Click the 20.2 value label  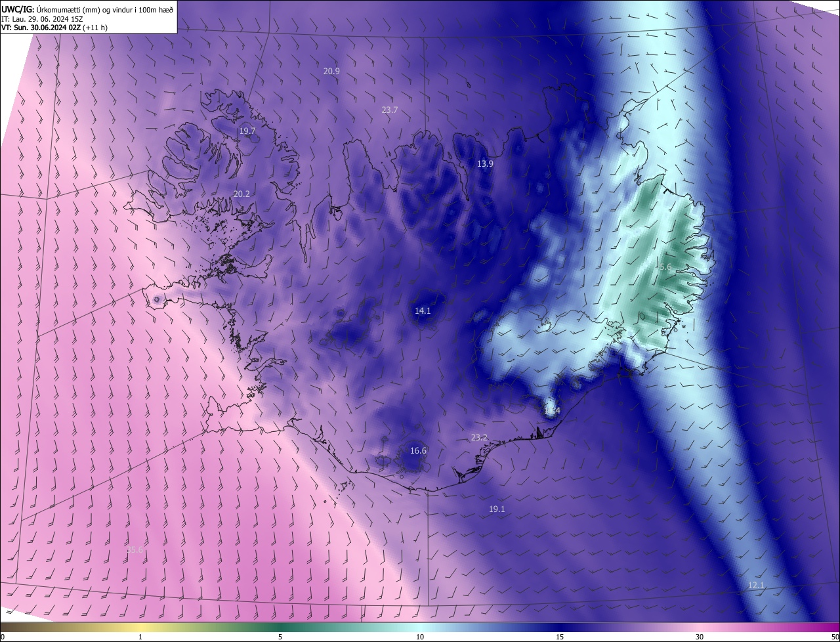coord(241,194)
